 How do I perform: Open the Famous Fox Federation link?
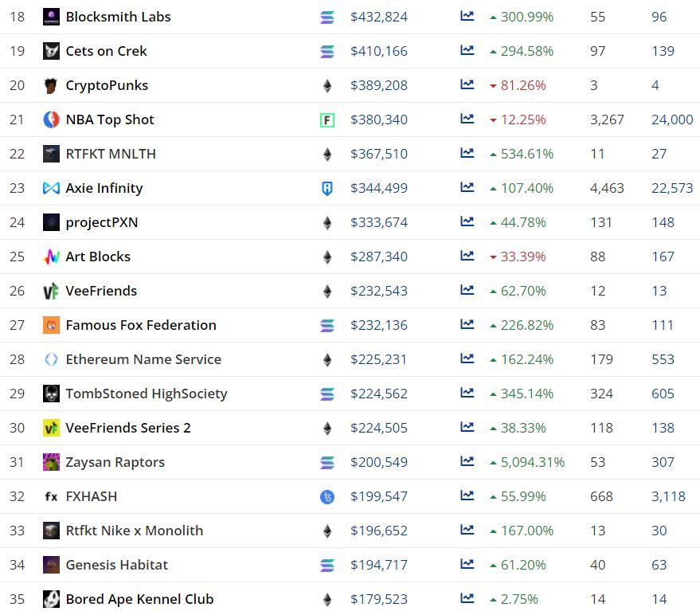(x=141, y=325)
